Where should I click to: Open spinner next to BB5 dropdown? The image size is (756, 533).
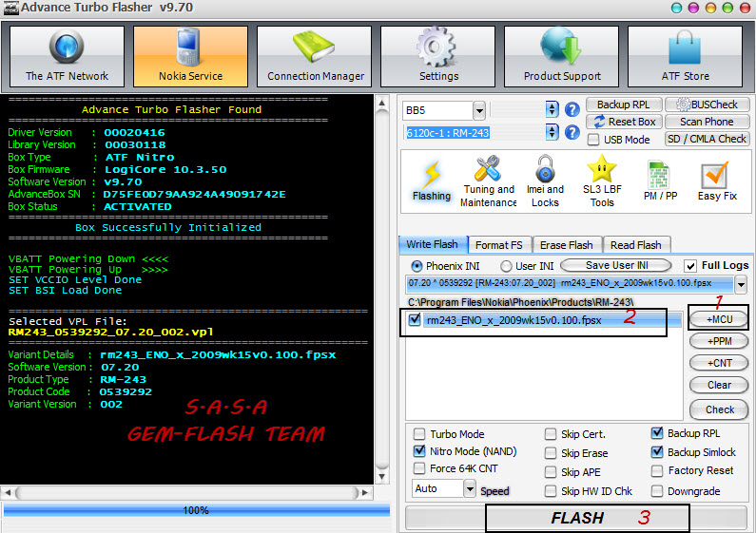tap(552, 110)
